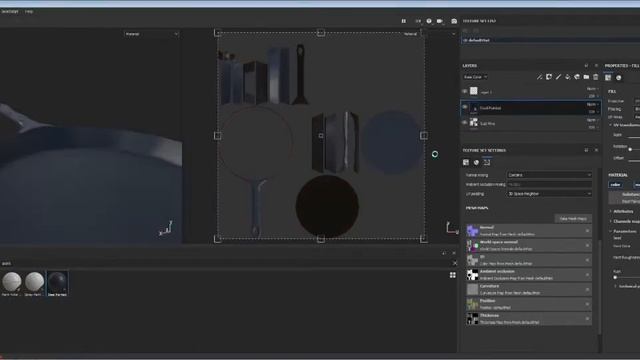
Task: Select the DefaultMat texture set
Action: tap(550, 40)
